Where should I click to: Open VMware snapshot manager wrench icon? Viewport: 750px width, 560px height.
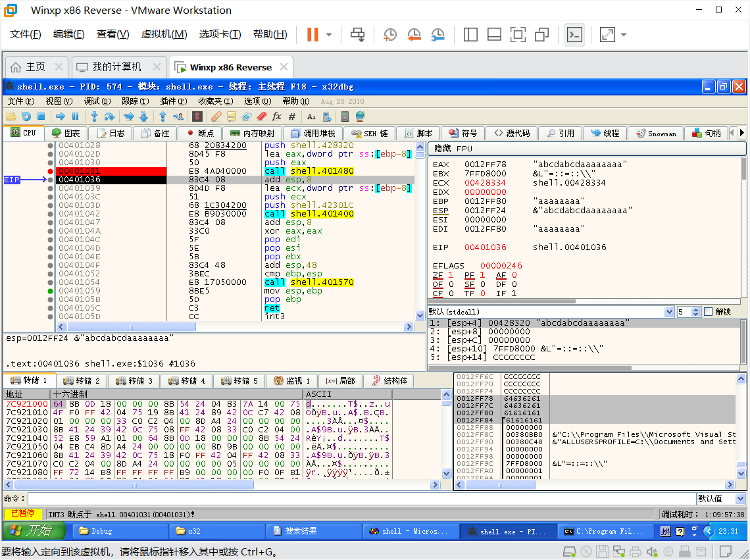point(438,34)
